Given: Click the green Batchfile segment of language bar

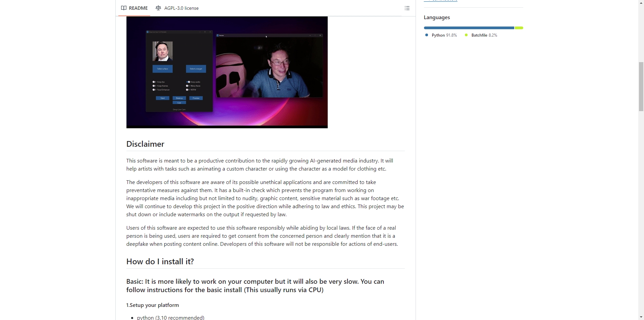Looking at the screenshot, I should click(x=519, y=28).
